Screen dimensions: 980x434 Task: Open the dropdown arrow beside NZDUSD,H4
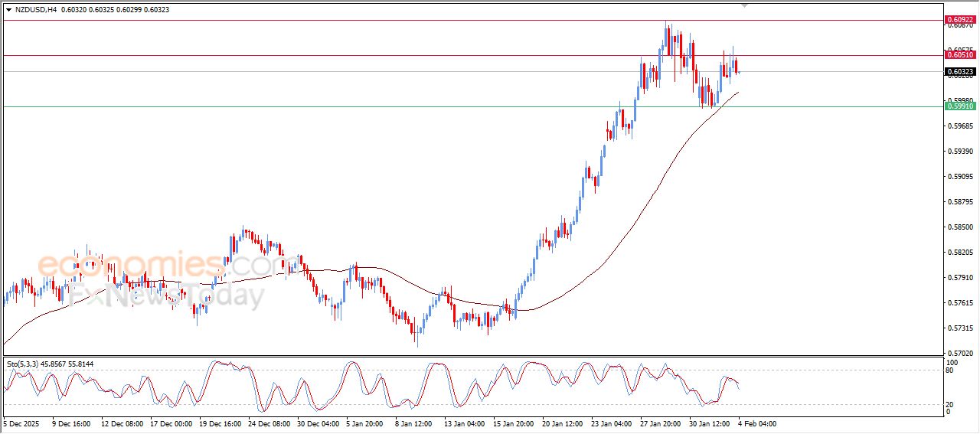click(x=8, y=10)
